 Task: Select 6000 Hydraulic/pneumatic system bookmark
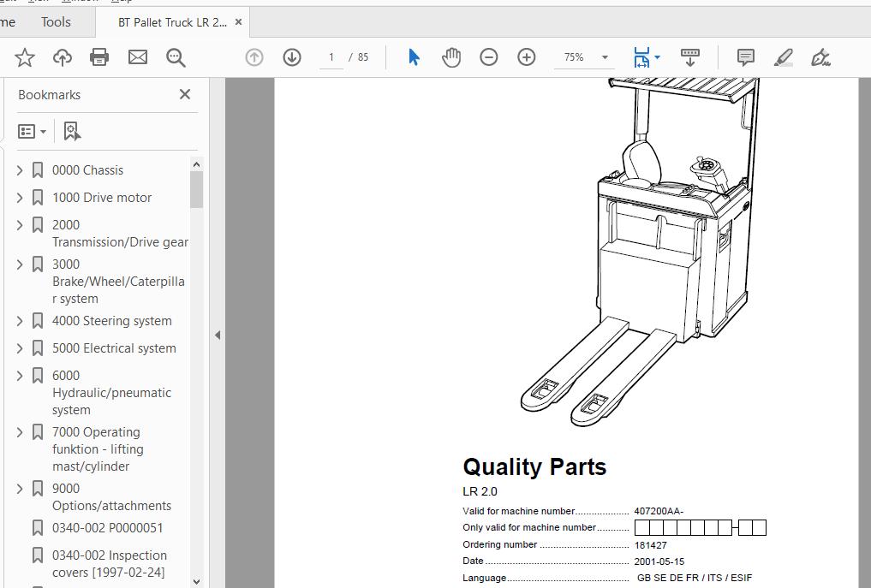coord(111,393)
